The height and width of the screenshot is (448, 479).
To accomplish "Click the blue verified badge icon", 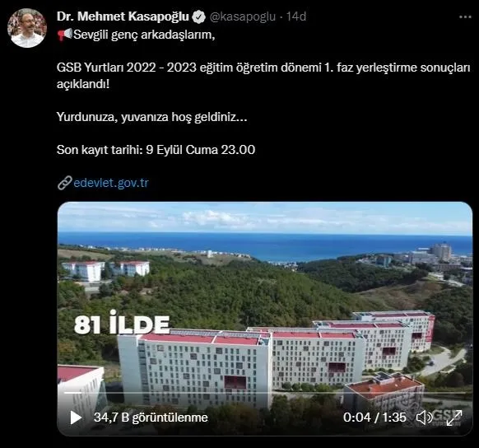I will pos(198,16).
